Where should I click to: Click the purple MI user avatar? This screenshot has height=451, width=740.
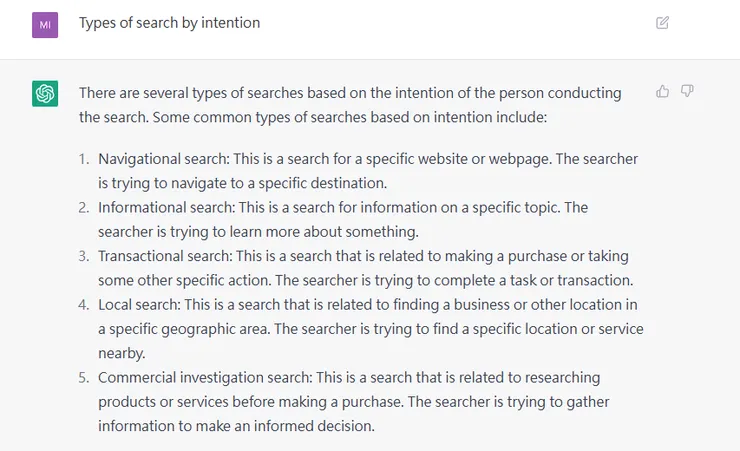pyautogui.click(x=45, y=24)
